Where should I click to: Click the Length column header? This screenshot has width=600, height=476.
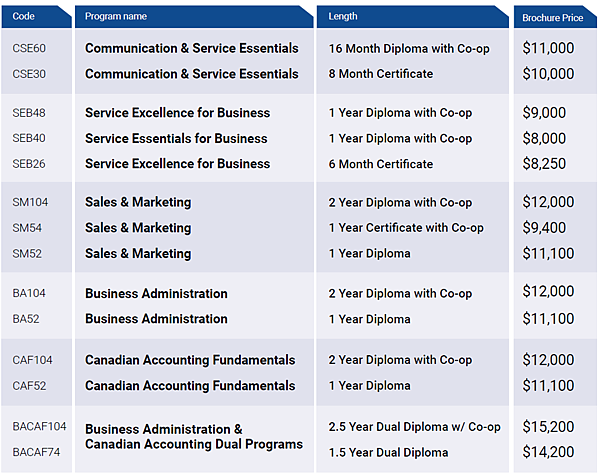point(343,17)
